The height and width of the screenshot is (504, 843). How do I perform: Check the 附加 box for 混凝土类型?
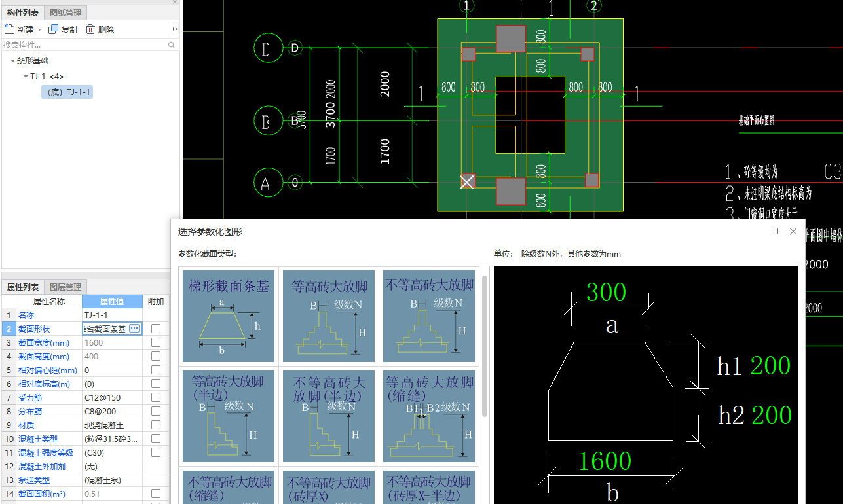[x=156, y=439]
